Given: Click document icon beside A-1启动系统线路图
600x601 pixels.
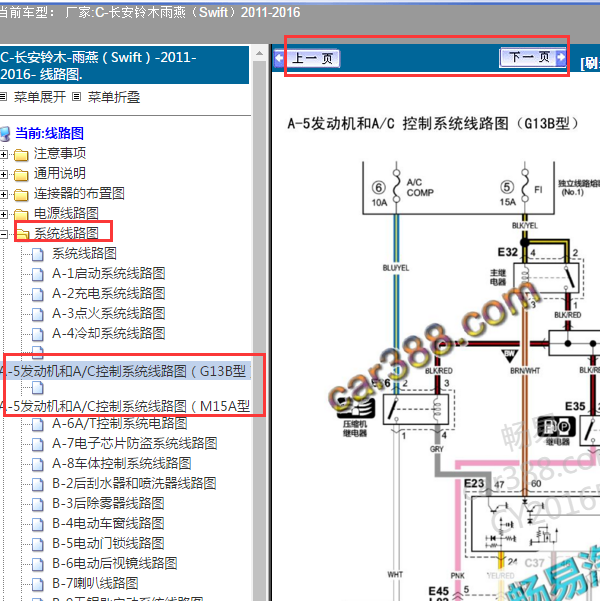Looking at the screenshot, I should point(38,274).
